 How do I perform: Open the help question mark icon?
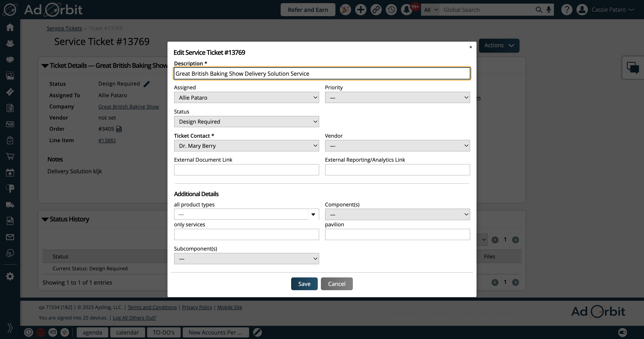point(566,10)
